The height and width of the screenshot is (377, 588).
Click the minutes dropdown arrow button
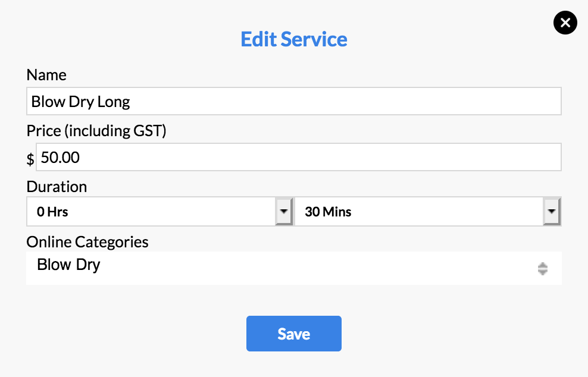point(552,212)
